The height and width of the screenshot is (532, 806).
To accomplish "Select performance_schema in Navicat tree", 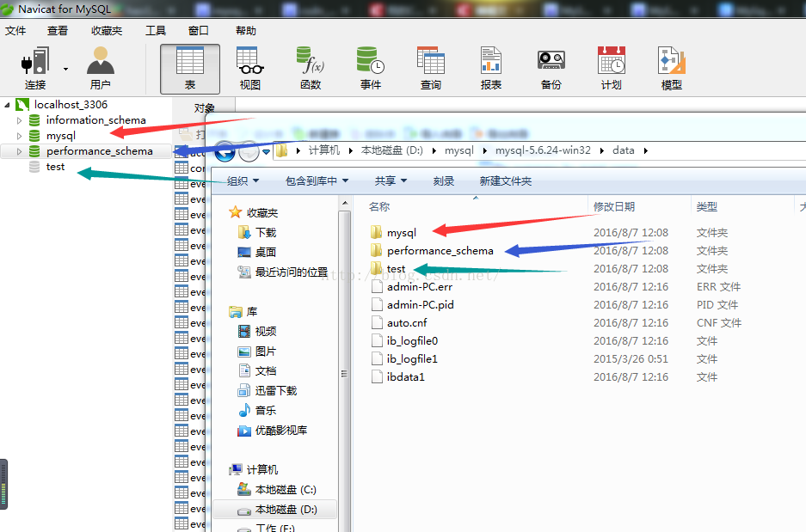I will pyautogui.click(x=99, y=151).
